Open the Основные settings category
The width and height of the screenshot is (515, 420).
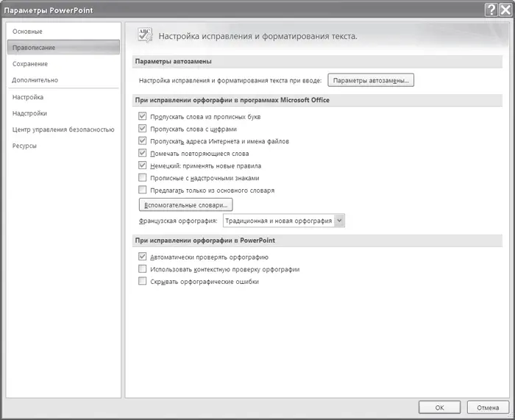(x=28, y=32)
